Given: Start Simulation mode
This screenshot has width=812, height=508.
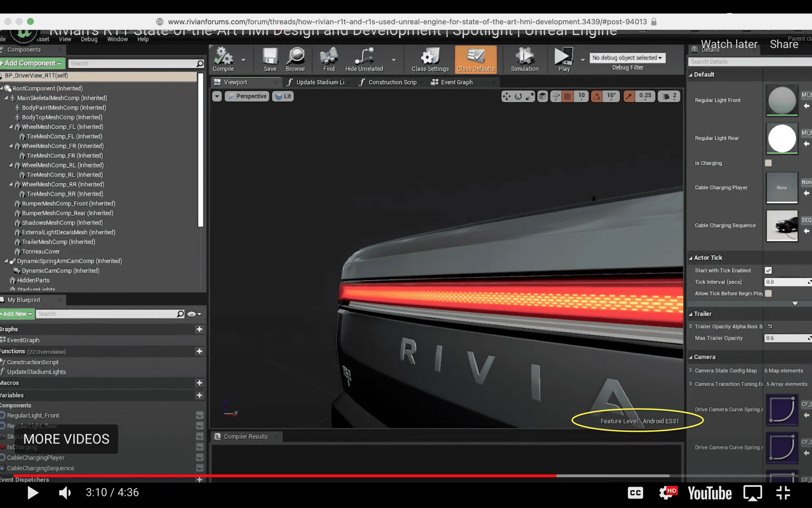Looking at the screenshot, I should (524, 59).
